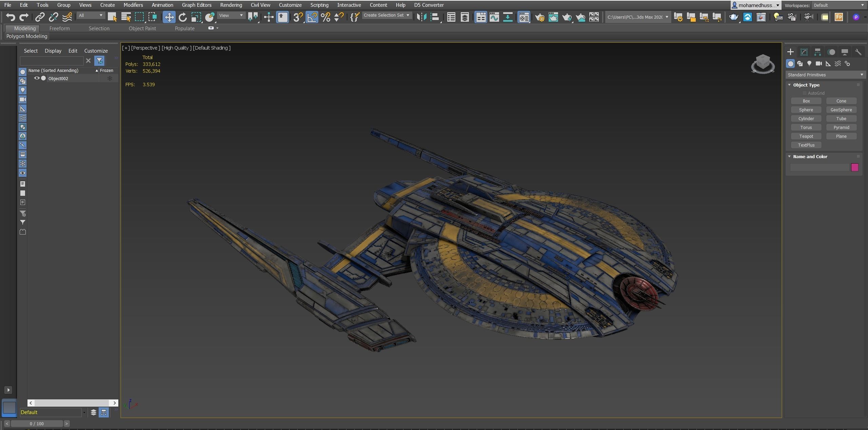Open the Display command panel tab
The image size is (868, 430).
coord(845,52)
